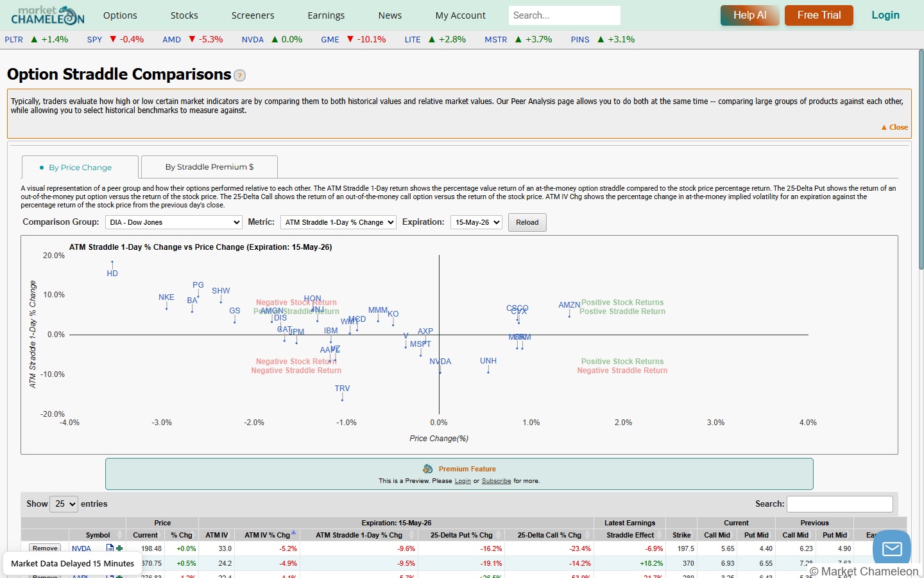Screen dimensions: 924x578
Task: Click the Strike column header
Action: (681, 535)
